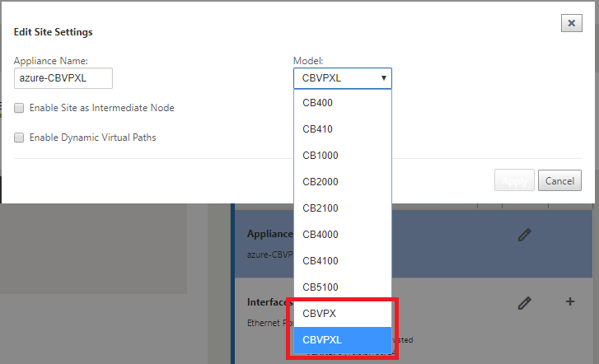Viewport: 599px width, 364px height.
Task: Choose highlighted CBVPXL model option
Action: [343, 340]
